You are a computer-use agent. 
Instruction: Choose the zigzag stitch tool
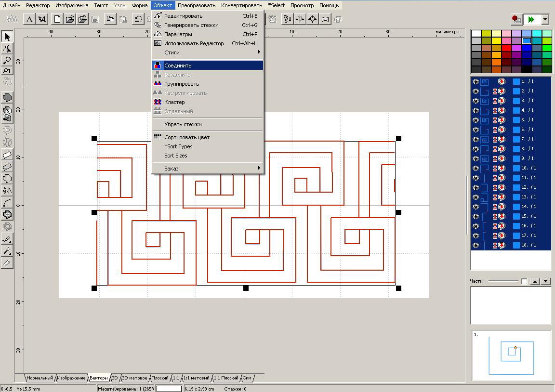click(x=7, y=190)
